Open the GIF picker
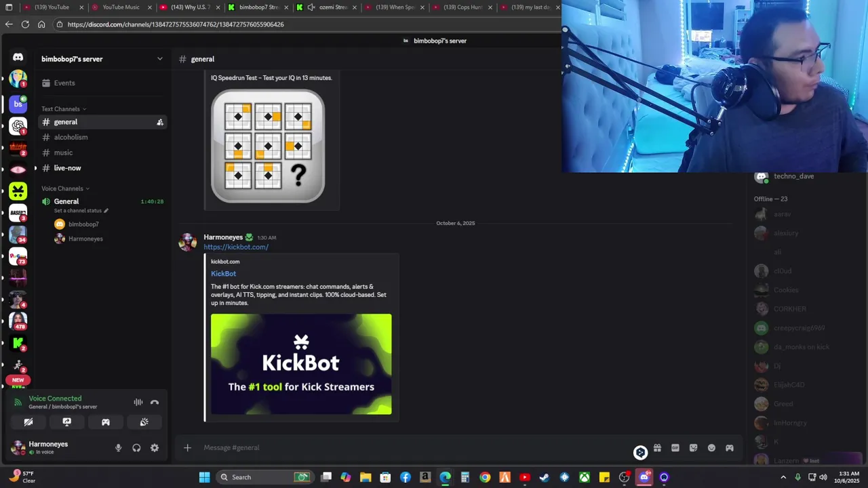 675,447
